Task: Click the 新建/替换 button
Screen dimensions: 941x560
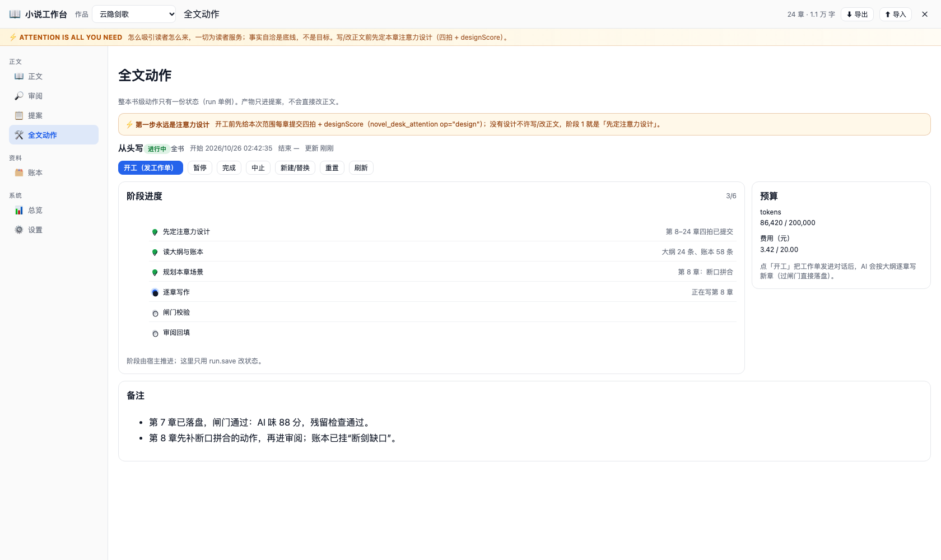Action: [x=295, y=167]
